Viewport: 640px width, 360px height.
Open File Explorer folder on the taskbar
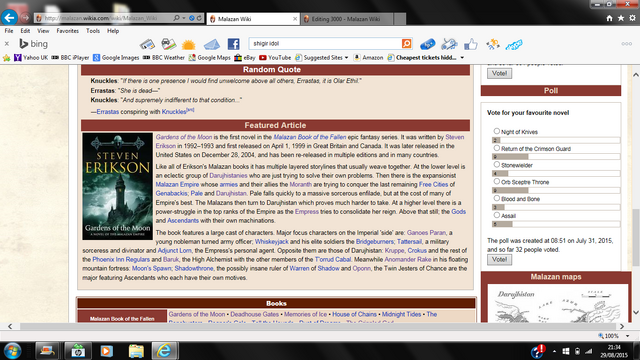point(136,351)
